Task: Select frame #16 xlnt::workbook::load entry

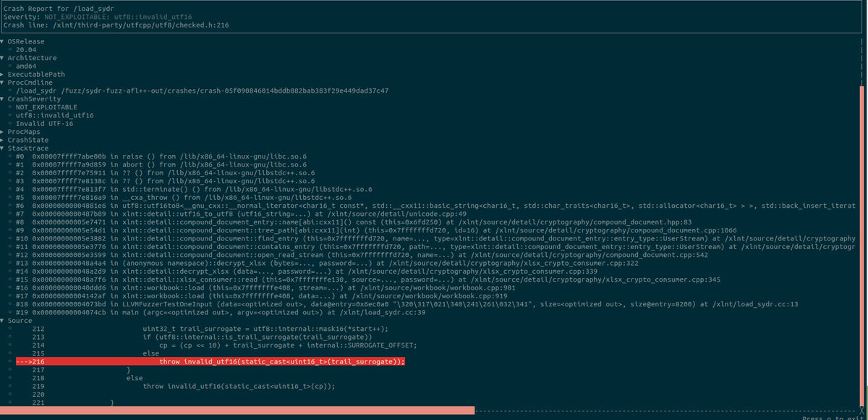Action: click(217, 287)
